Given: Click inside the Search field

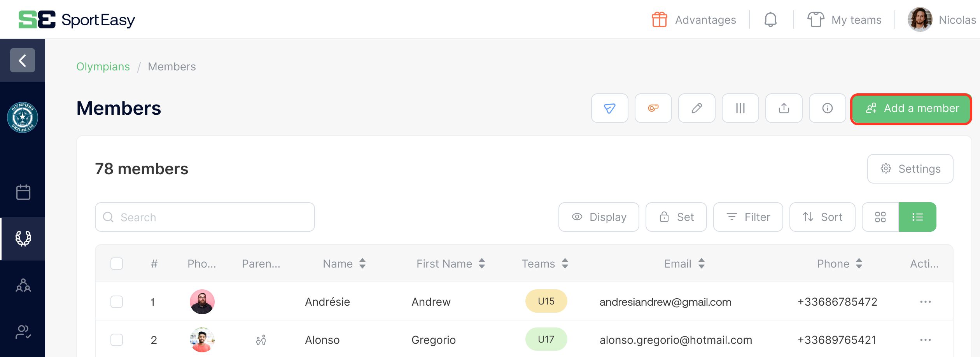Looking at the screenshot, I should pos(205,217).
